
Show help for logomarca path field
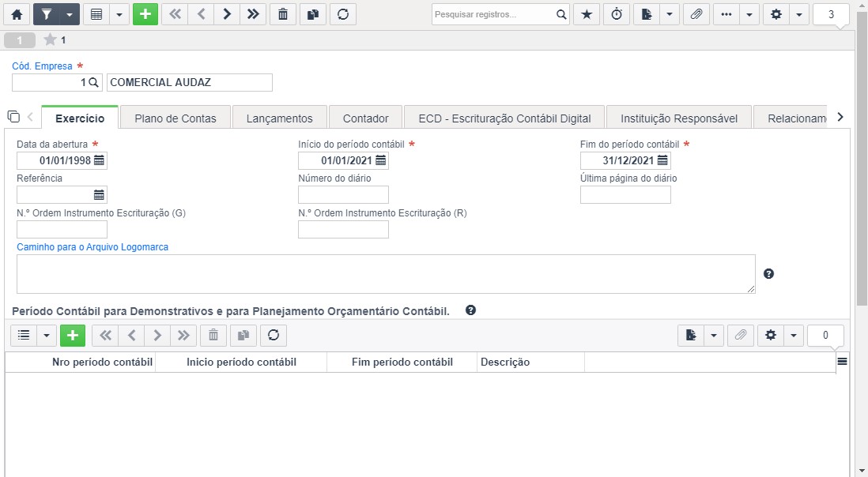pyautogui.click(x=768, y=273)
